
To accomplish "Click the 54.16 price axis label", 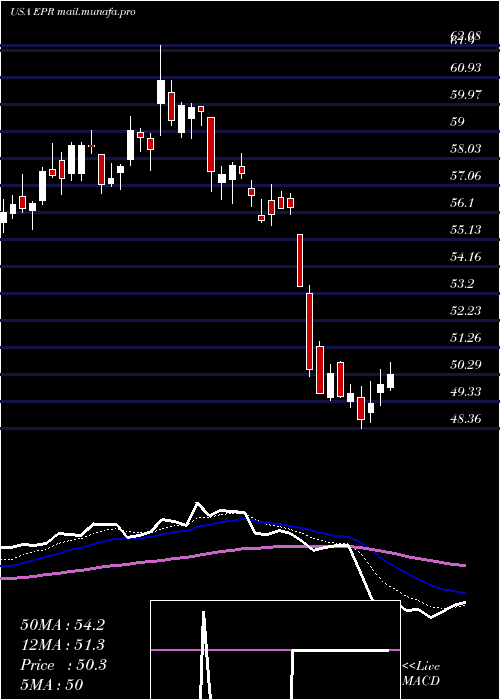I will 466,257.
